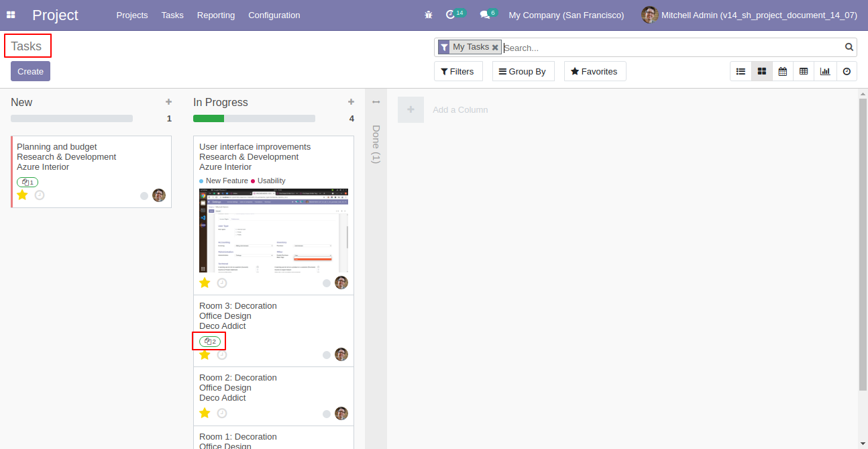868x449 pixels.
Task: Click the Add a Column plus icon
Action: 411,109
